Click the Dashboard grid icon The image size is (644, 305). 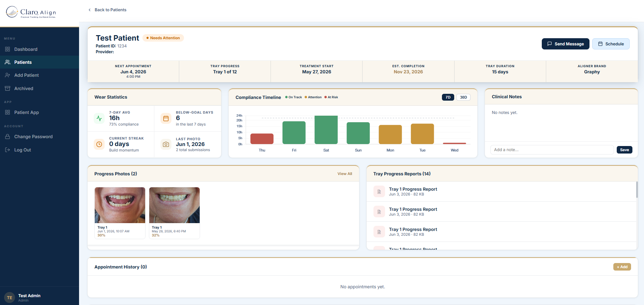click(x=7, y=49)
